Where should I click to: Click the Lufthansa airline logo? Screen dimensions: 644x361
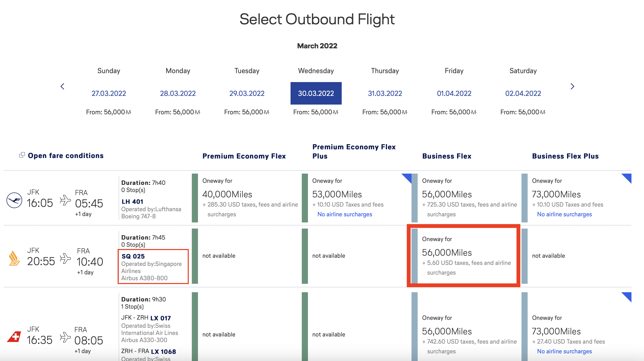tap(14, 200)
